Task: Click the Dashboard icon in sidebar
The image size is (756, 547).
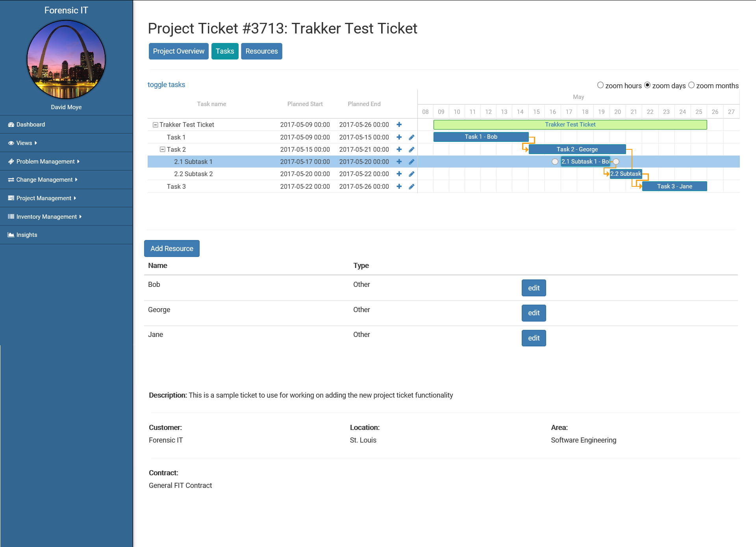Action: point(11,125)
